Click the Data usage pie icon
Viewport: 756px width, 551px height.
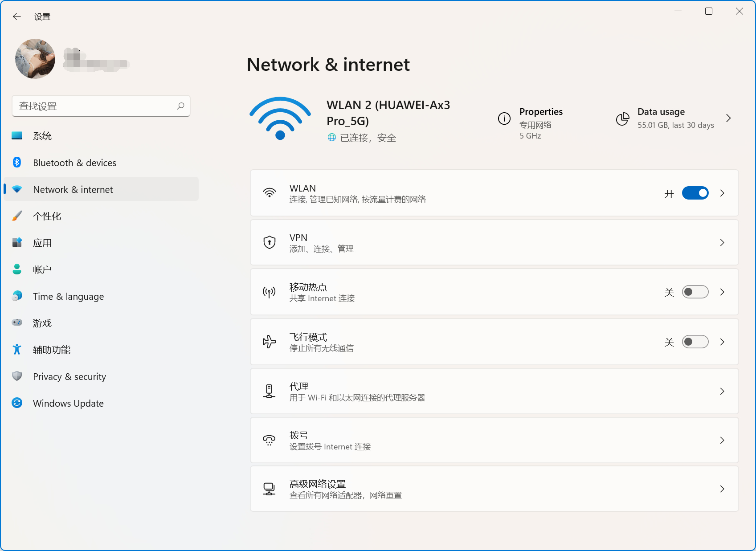point(622,118)
